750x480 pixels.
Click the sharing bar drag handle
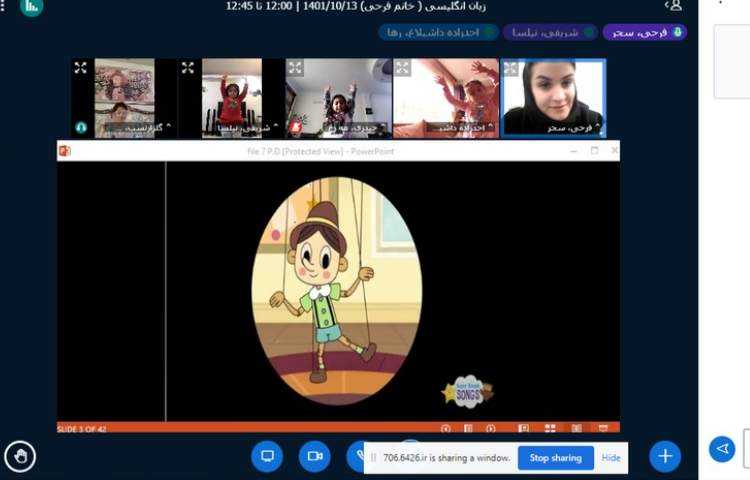pyautogui.click(x=374, y=458)
